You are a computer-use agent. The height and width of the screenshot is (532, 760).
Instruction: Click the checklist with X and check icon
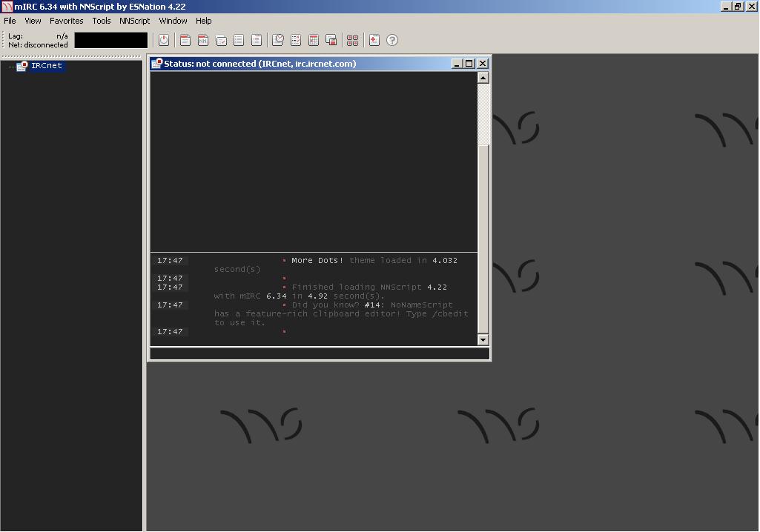(296, 40)
